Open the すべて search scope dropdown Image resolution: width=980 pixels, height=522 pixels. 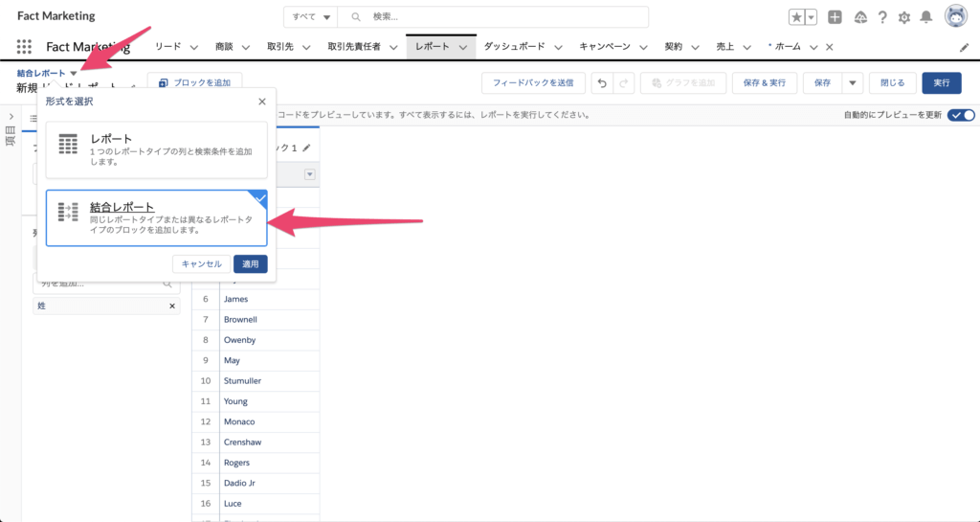click(311, 17)
